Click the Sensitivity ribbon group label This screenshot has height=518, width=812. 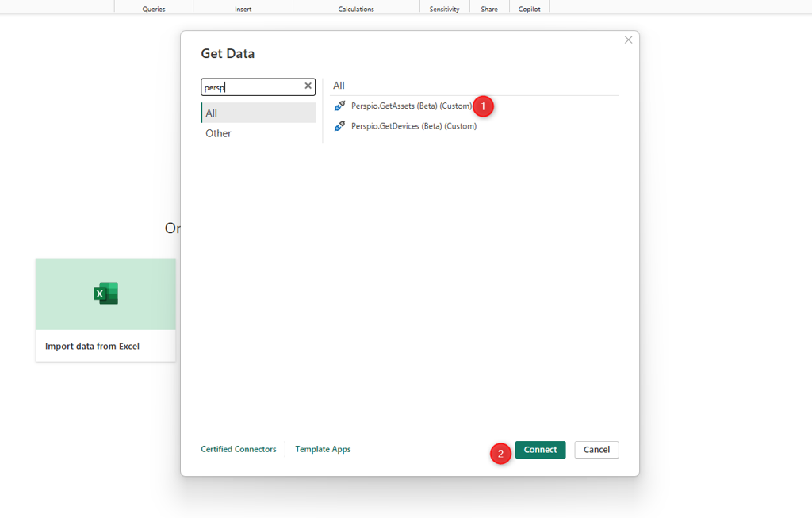coord(444,10)
